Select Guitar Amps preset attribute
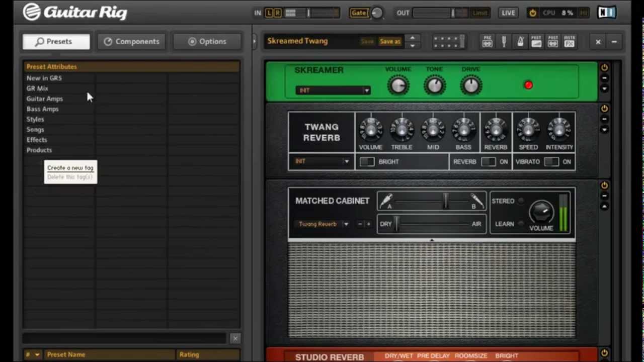 (x=45, y=99)
